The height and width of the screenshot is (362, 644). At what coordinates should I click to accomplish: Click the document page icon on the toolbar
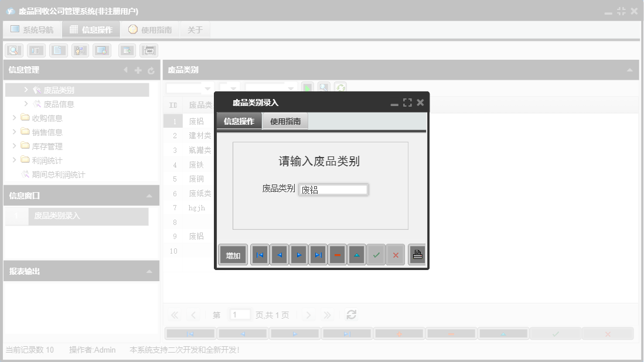(x=58, y=50)
